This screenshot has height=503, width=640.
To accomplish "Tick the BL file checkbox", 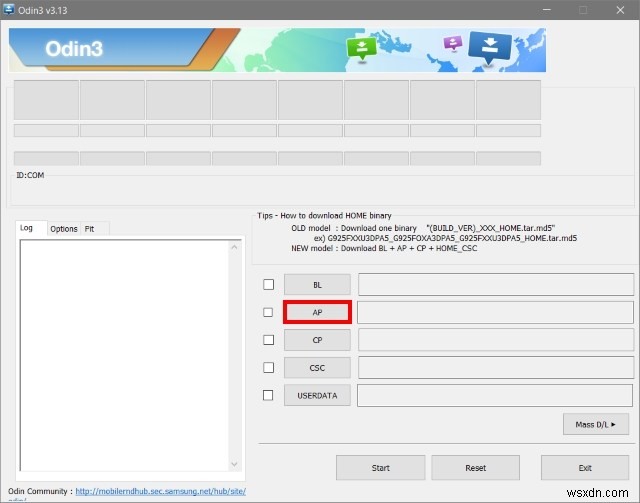I will pos(269,285).
